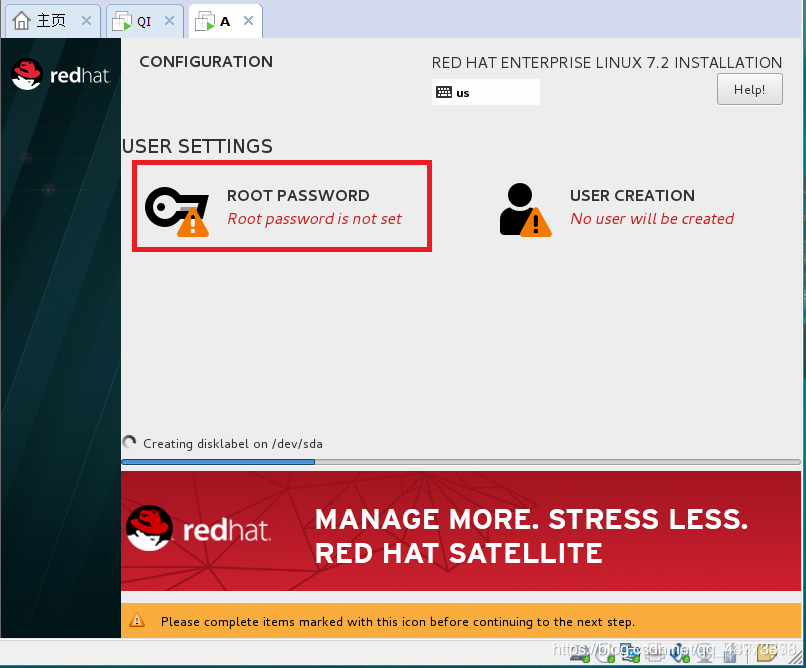Viewport: 806px width, 668px height.
Task: Switch to the 主页 home tab
Action: [51, 21]
